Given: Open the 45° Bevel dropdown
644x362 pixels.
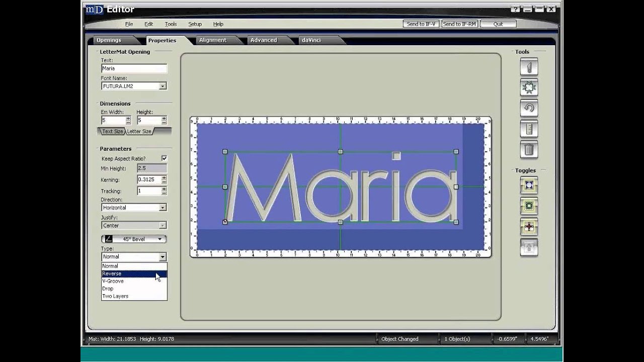Looking at the screenshot, I should click(x=134, y=239).
